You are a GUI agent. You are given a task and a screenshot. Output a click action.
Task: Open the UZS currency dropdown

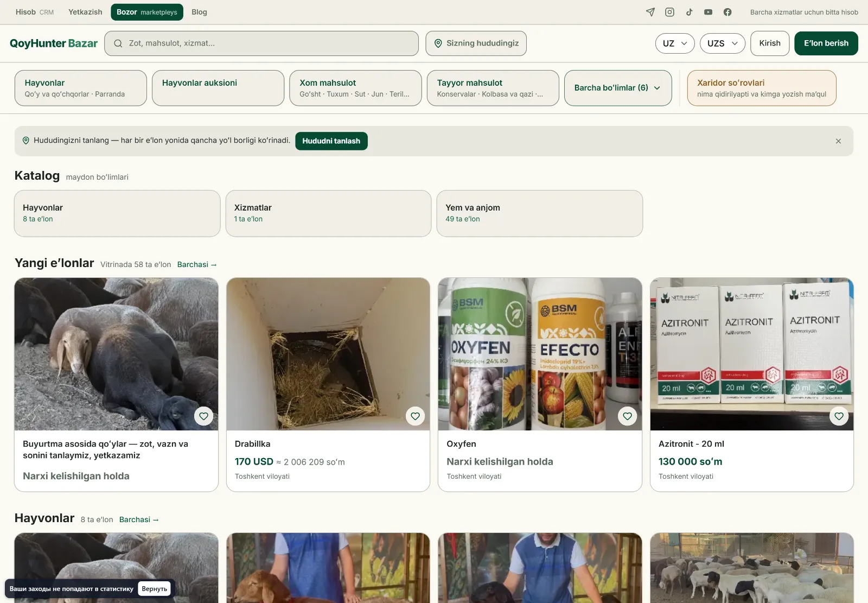point(723,43)
